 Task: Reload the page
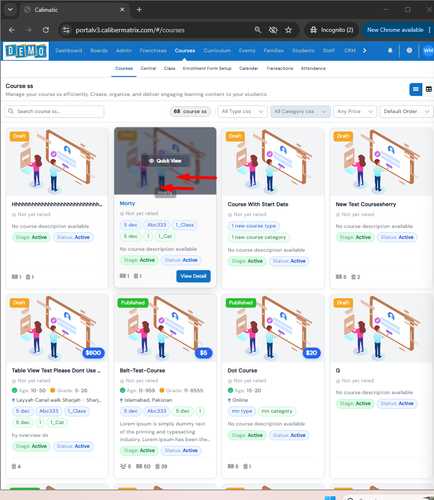[x=46, y=30]
